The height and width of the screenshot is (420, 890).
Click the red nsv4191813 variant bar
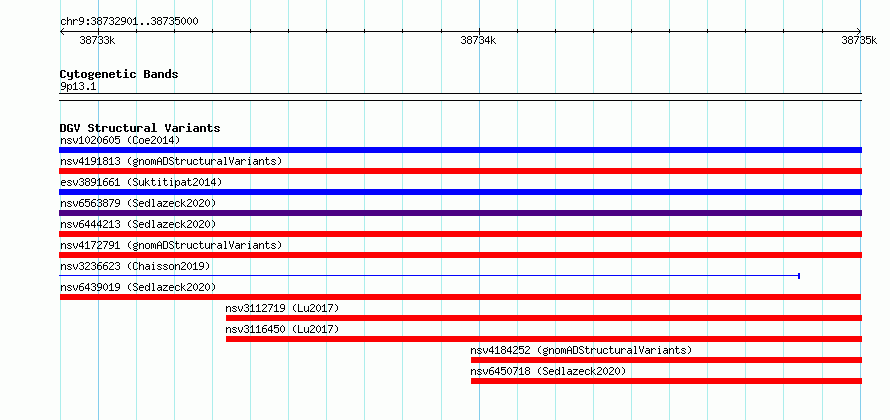[x=460, y=171]
